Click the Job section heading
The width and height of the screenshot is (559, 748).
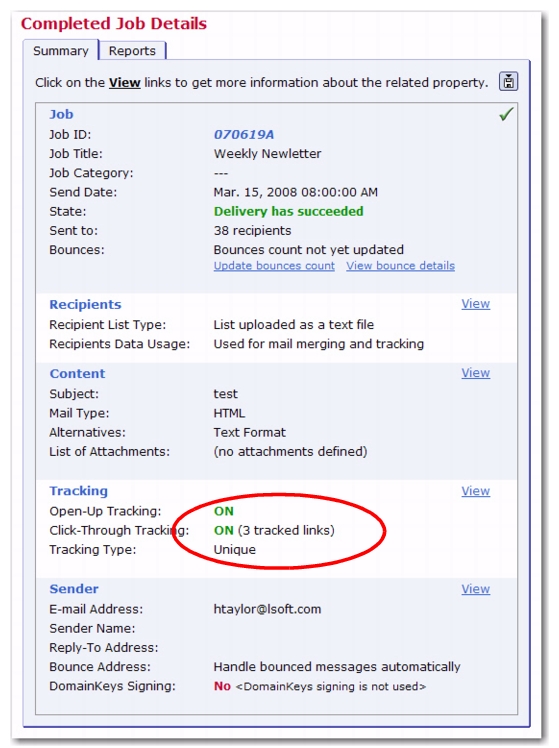click(62, 114)
